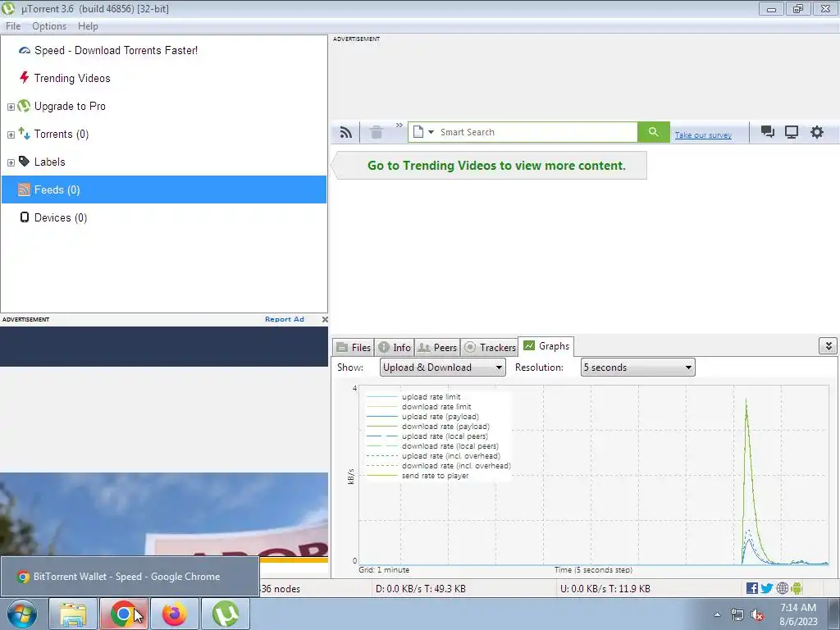Open the Help menu
The height and width of the screenshot is (630, 840).
[x=88, y=26]
